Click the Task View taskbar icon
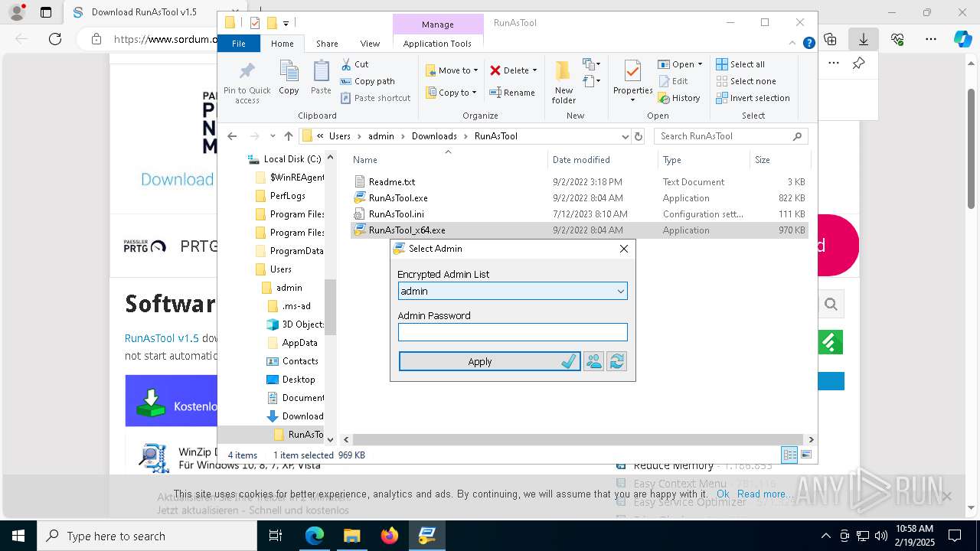 pyautogui.click(x=276, y=536)
